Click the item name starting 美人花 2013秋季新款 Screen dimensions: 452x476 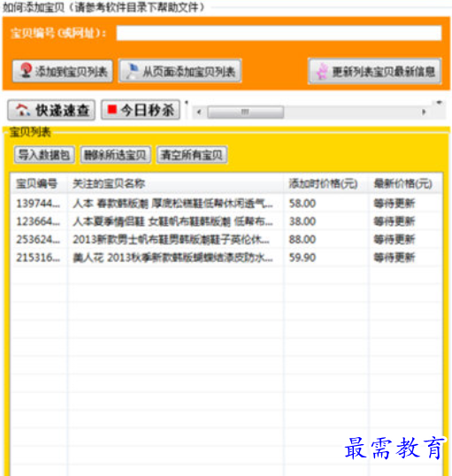tap(172, 257)
